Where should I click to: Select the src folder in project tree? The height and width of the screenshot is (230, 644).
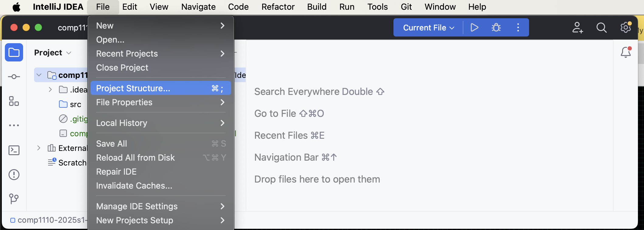click(75, 104)
